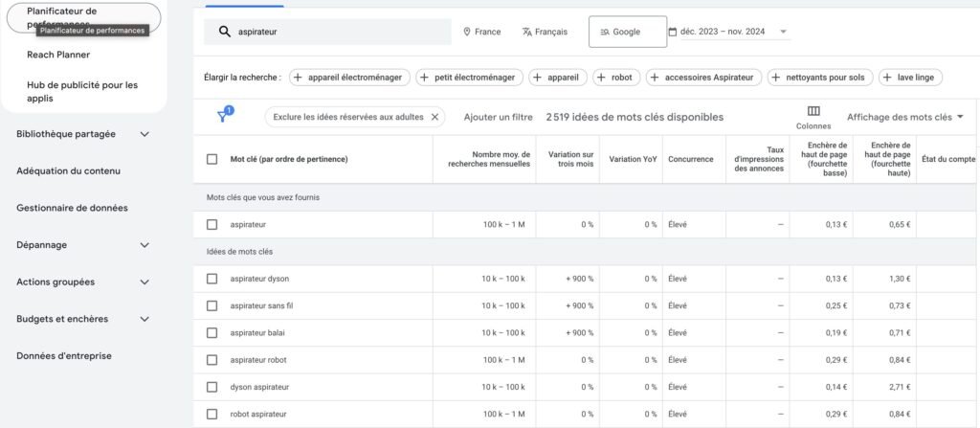Click the 2,71 € bid value

pos(900,388)
